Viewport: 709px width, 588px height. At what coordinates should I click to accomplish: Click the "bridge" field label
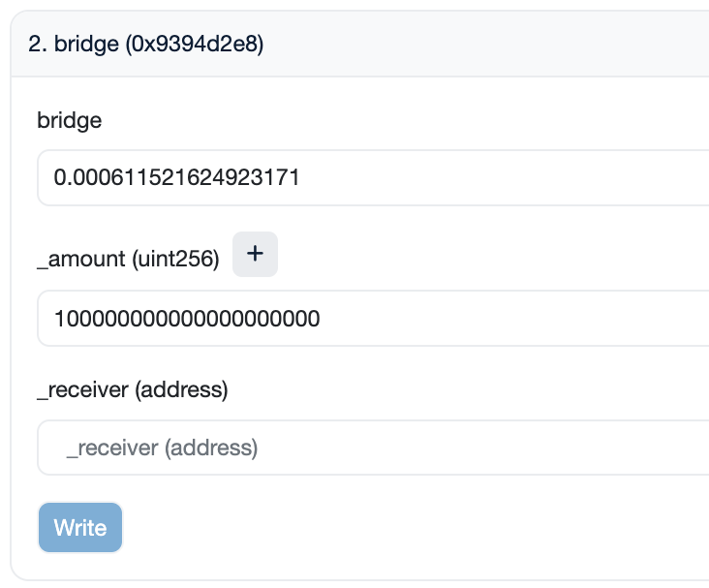[x=69, y=121]
